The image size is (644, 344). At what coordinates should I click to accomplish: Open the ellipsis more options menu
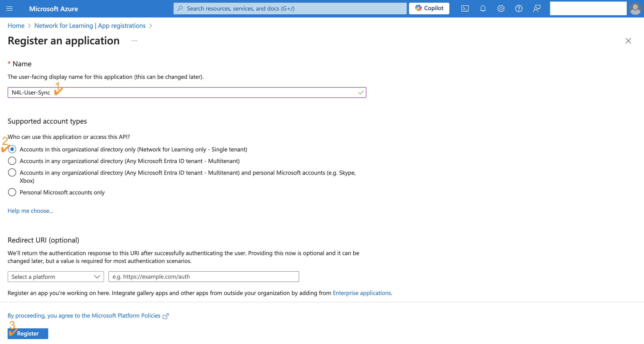click(134, 41)
